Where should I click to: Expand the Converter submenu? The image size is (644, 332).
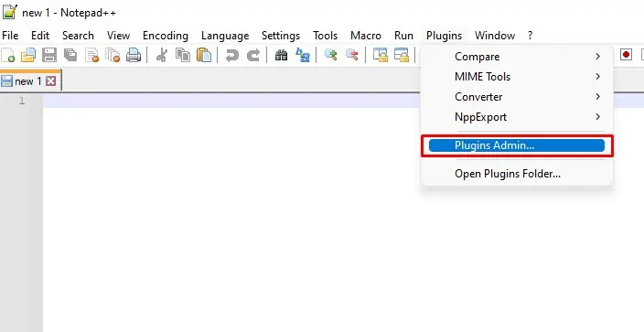[x=517, y=97]
